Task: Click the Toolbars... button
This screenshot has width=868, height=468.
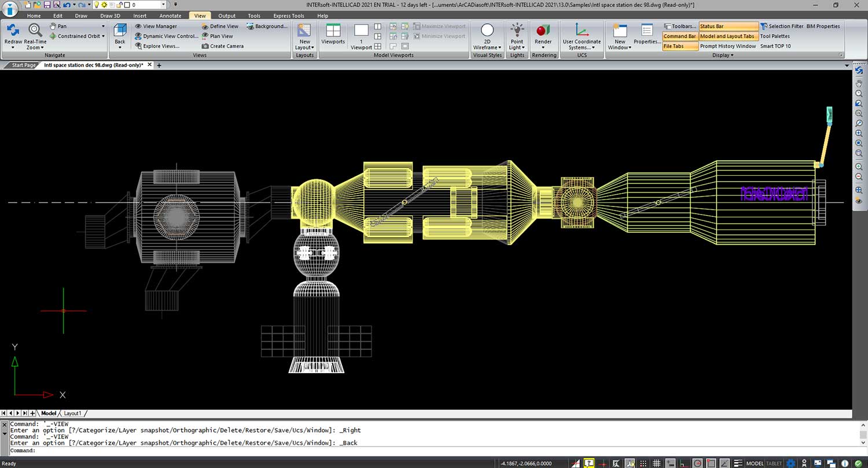Action: [x=679, y=26]
